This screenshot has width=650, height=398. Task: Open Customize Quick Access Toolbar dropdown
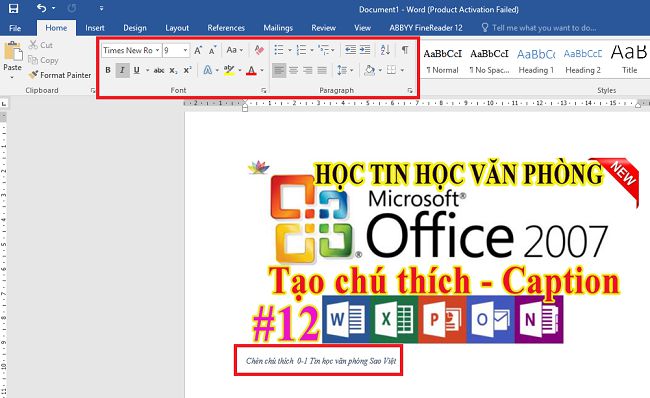pyautogui.click(x=101, y=8)
